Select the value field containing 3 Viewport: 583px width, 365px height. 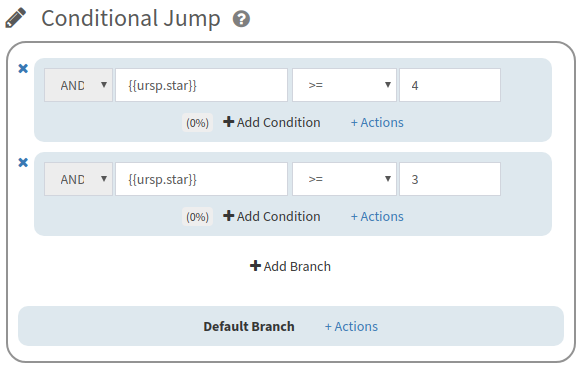point(450,179)
